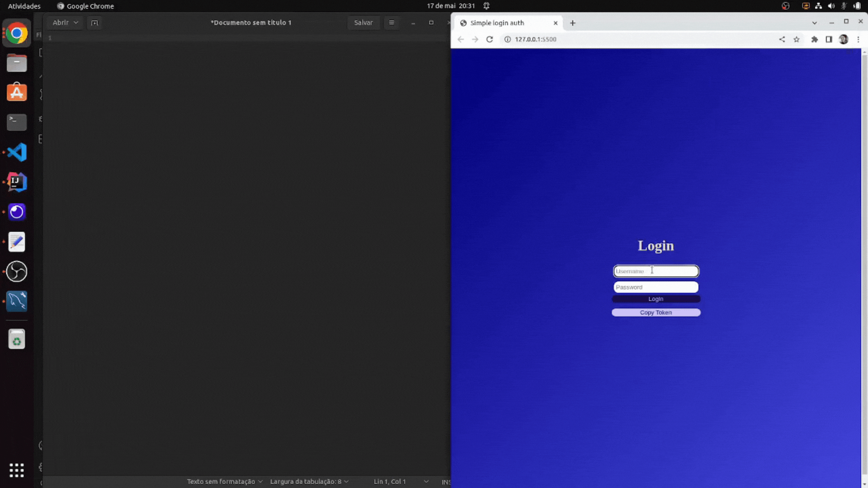Open the text editor hamburger menu
The width and height of the screenshot is (868, 488).
(392, 23)
